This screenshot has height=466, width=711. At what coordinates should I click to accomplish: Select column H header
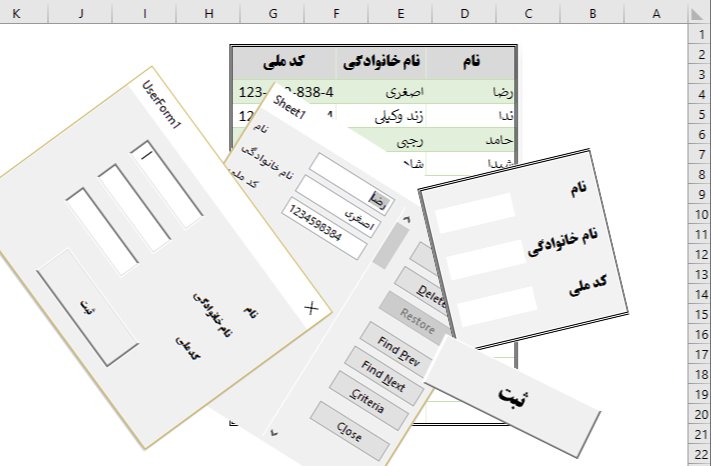[209, 14]
